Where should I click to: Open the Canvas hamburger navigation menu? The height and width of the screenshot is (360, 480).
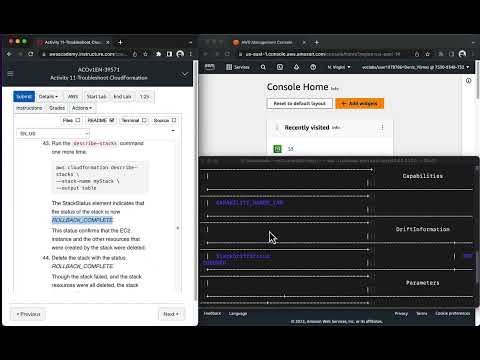pos(10,73)
